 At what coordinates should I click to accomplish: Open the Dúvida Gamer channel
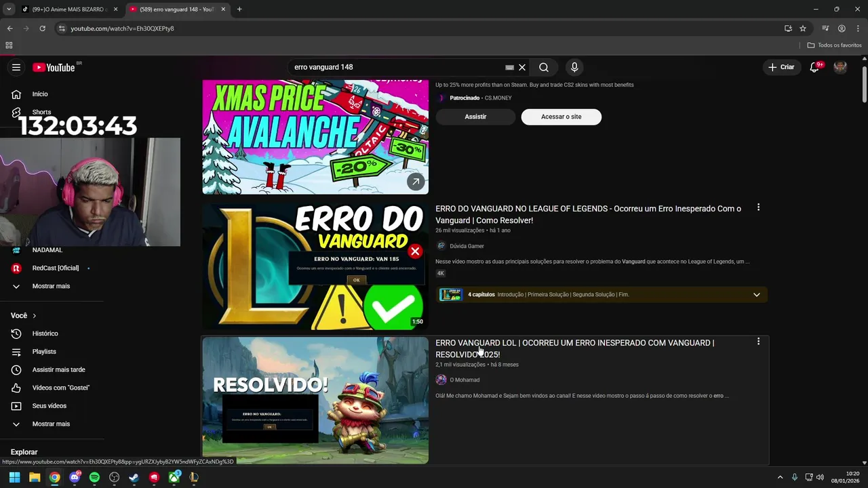(467, 246)
